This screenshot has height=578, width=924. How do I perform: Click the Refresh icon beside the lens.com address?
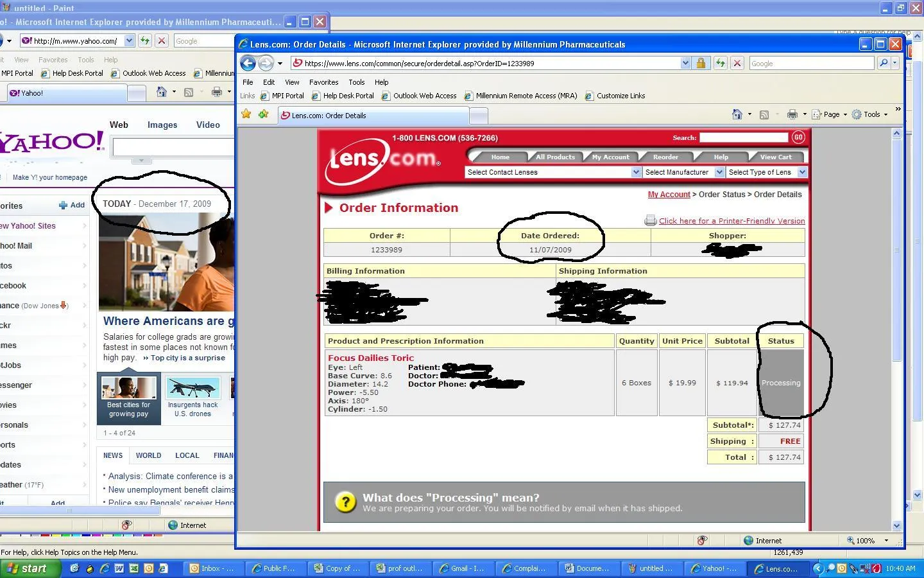(x=721, y=63)
